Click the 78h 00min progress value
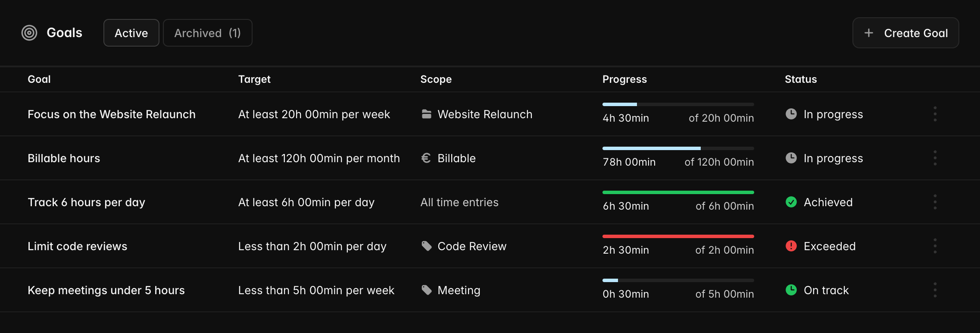980x333 pixels. click(x=629, y=162)
